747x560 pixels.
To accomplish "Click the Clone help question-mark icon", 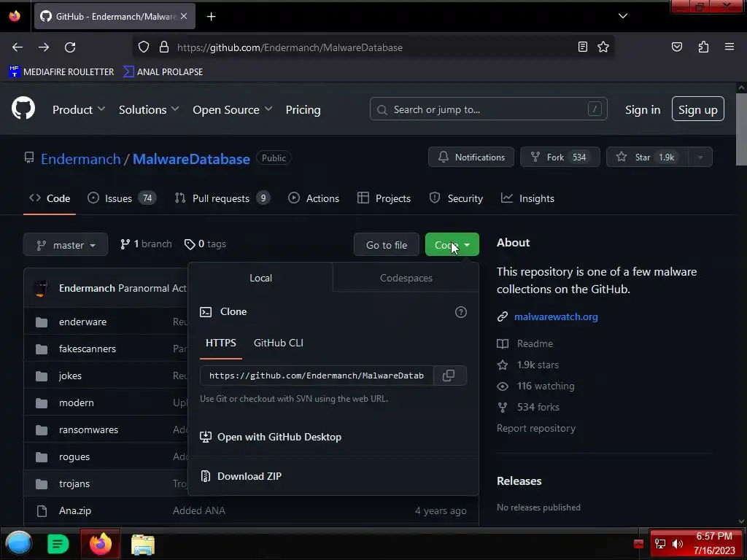I will point(461,312).
